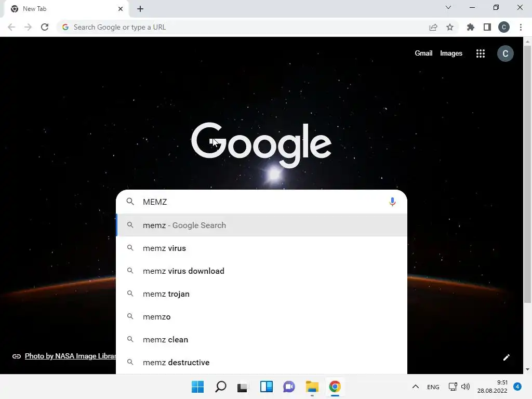Go back with the back arrow
The height and width of the screenshot is (399, 532).
[11, 27]
